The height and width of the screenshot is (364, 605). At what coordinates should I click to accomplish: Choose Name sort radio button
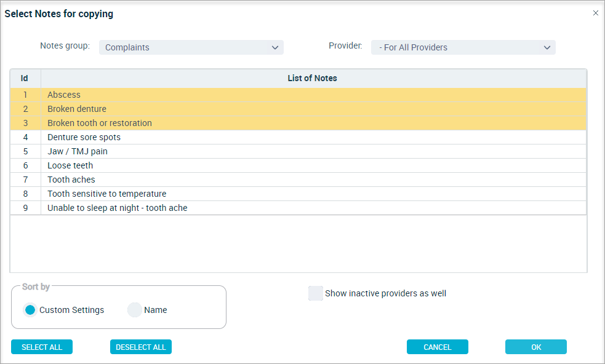tap(135, 310)
